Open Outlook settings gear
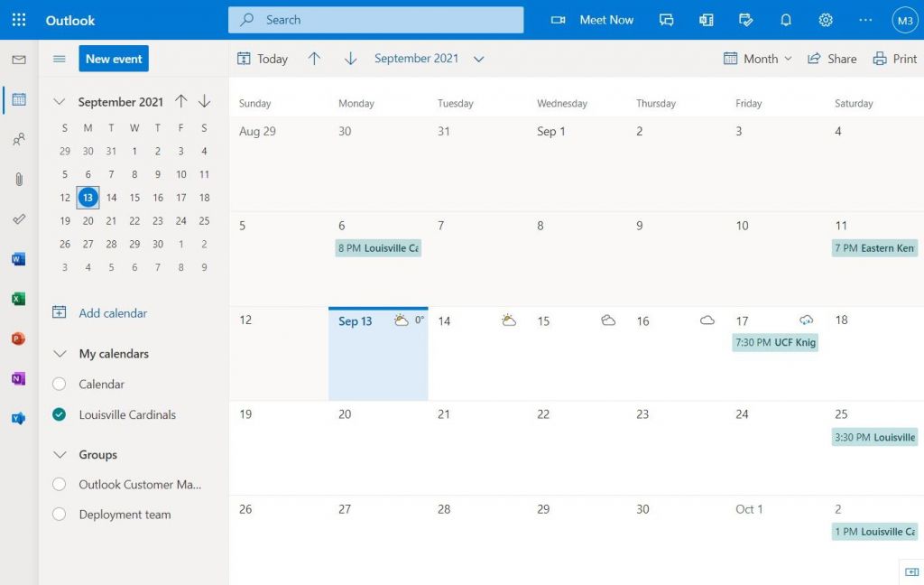This screenshot has width=924, height=585. click(x=825, y=19)
